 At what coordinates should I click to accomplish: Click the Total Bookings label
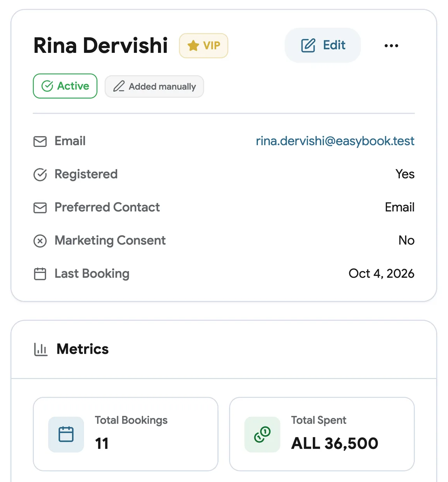click(x=131, y=420)
